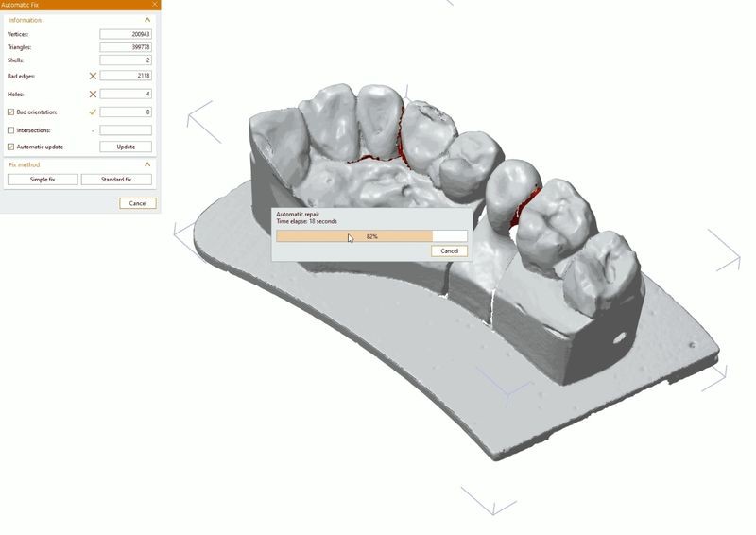Image resolution: width=756 pixels, height=535 pixels.
Task: Enable the Intersections checkbox
Action: (x=11, y=130)
